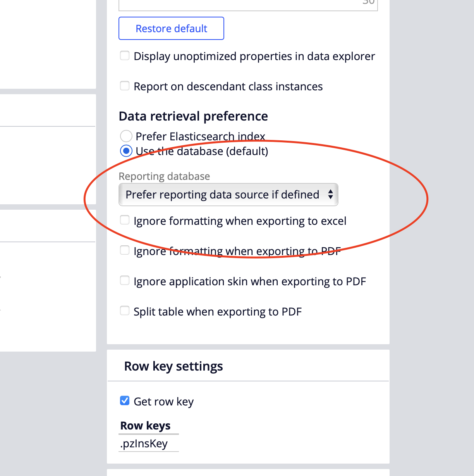
Task: Click the Row key settings section header
Action: coord(173,366)
